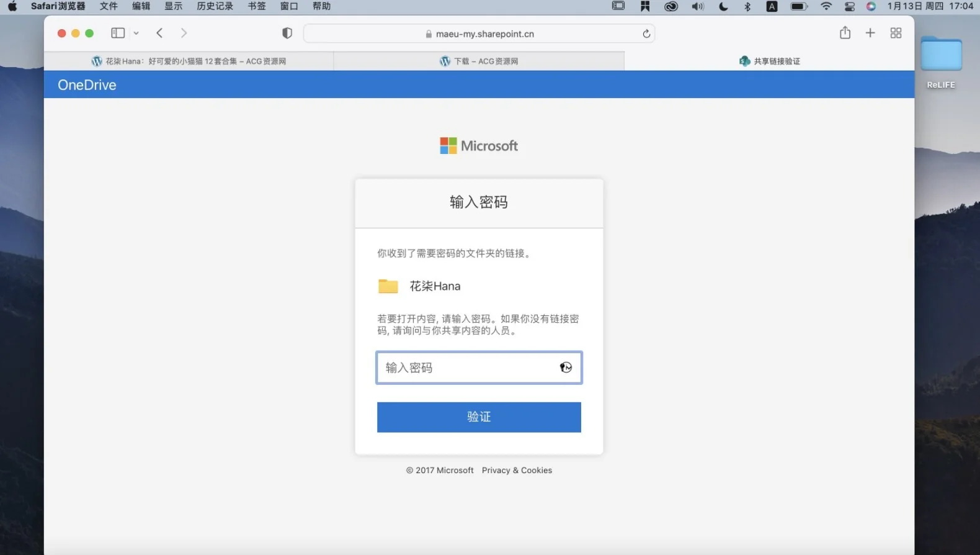Click the Bluetooth menu bar icon
980x555 pixels.
point(747,6)
